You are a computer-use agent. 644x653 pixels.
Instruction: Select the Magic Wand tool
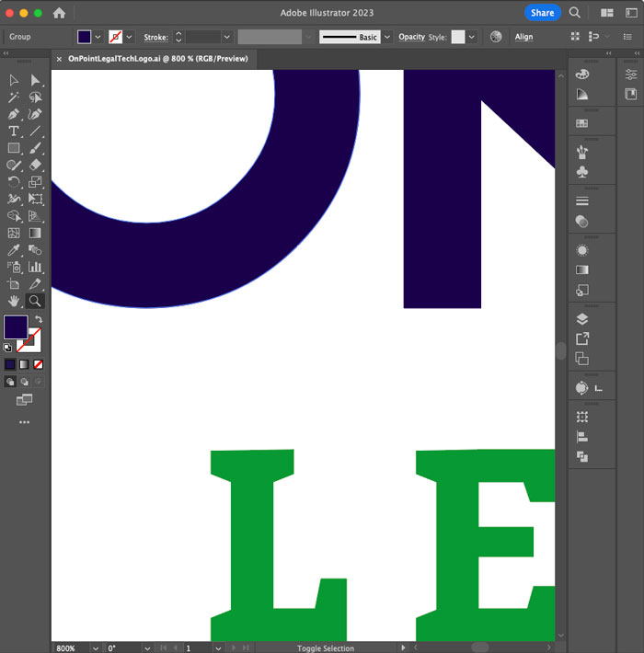(14, 97)
